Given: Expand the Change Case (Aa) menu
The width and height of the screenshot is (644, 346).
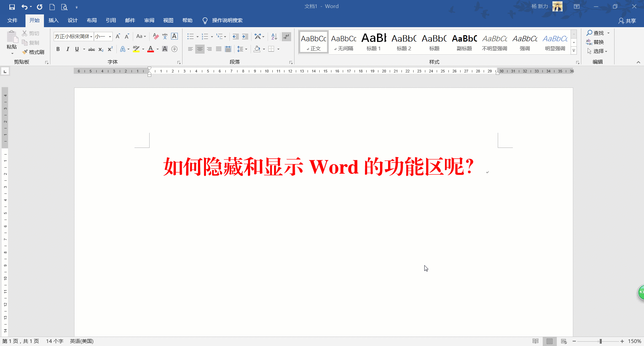Looking at the screenshot, I should (x=141, y=36).
